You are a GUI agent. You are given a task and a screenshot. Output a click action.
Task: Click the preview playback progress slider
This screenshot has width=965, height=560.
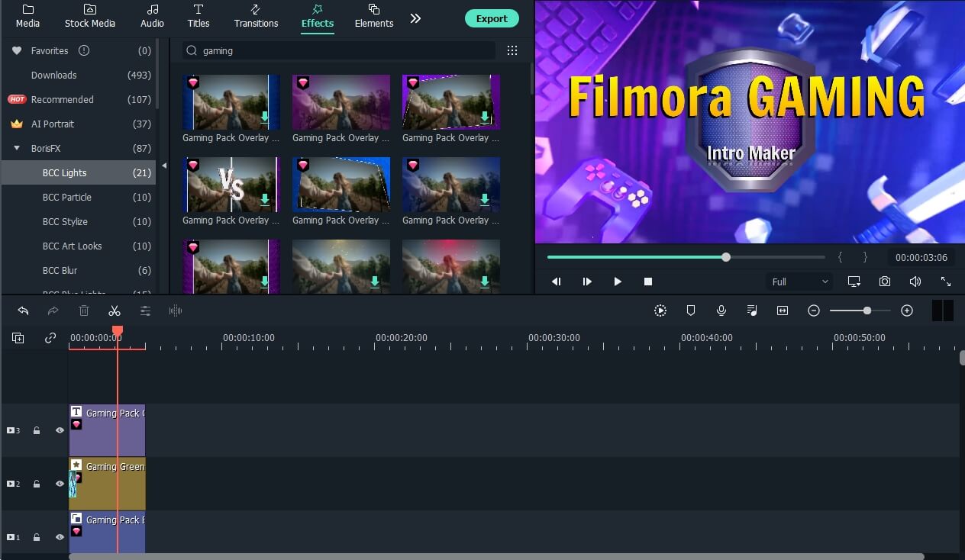click(686, 257)
